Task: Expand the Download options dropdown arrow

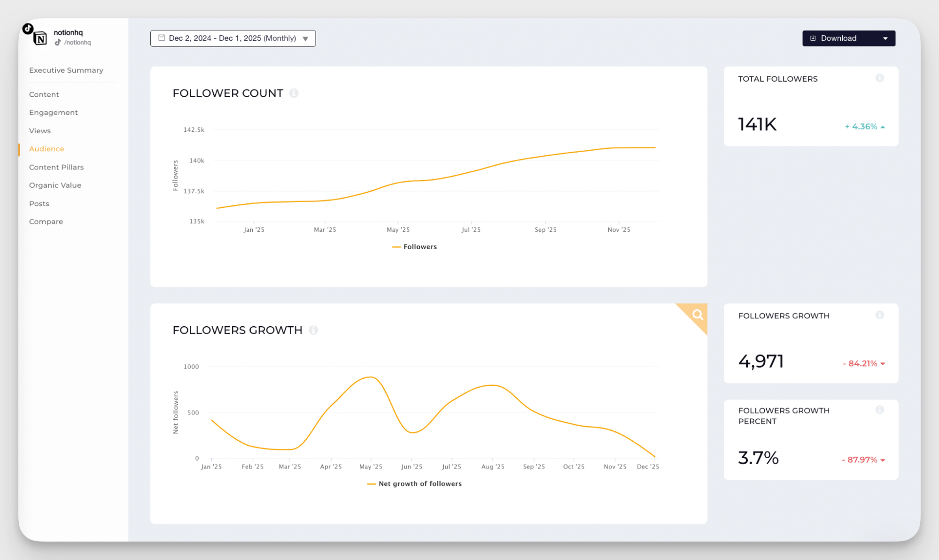Action: [885, 38]
